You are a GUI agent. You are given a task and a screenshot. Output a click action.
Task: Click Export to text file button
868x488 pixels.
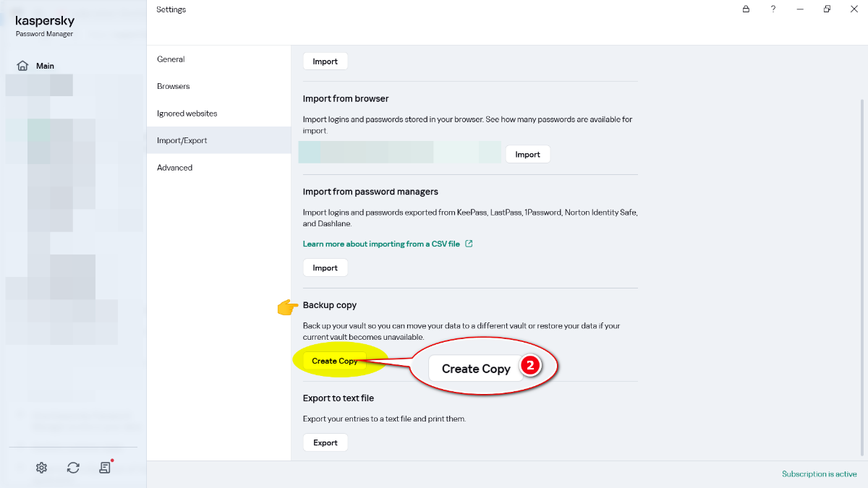[325, 442]
